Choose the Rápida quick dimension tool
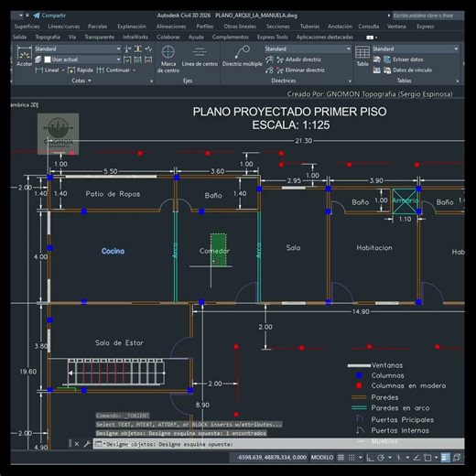Viewport: 476px width, 476px height. tap(81, 70)
